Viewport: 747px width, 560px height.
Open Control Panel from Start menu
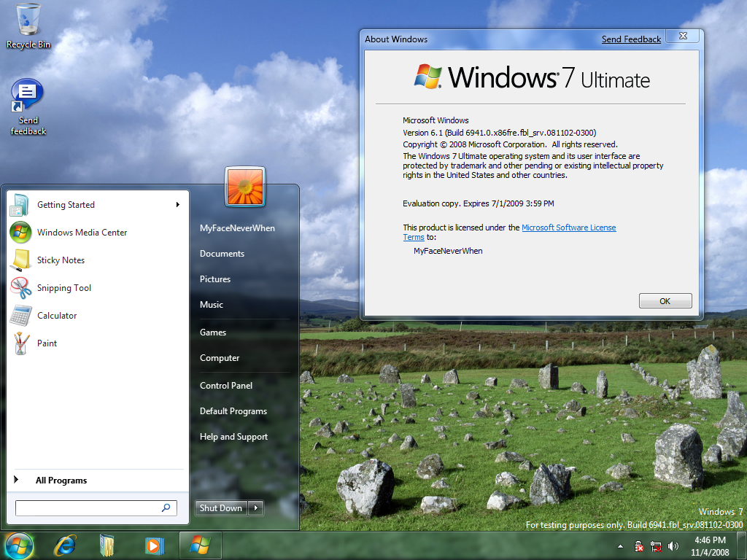[x=226, y=386]
